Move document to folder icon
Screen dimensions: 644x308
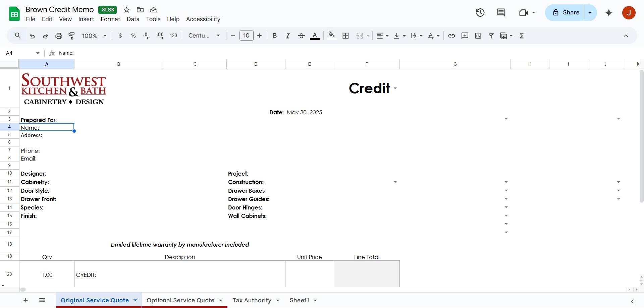pos(140,10)
